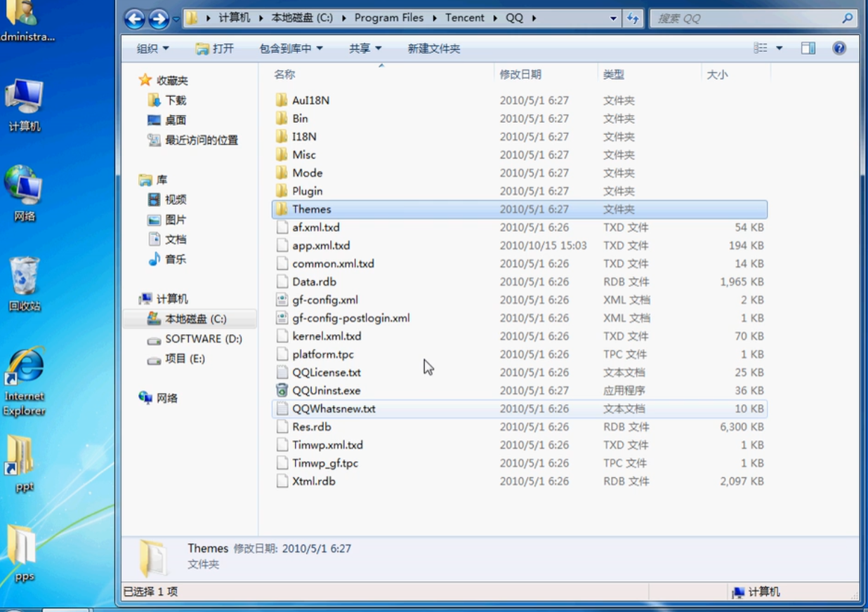This screenshot has height=612, width=868.
Task: Open the view options dropdown arrow
Action: tap(779, 48)
